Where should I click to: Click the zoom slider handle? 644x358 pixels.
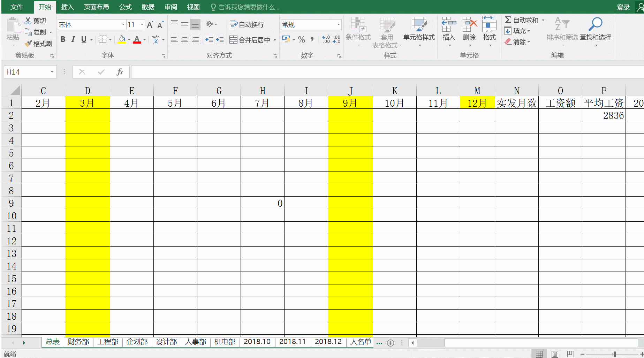click(615, 354)
